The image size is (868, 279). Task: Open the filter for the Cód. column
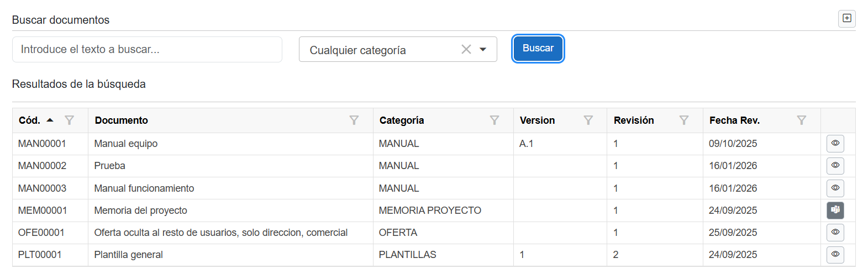(69, 120)
